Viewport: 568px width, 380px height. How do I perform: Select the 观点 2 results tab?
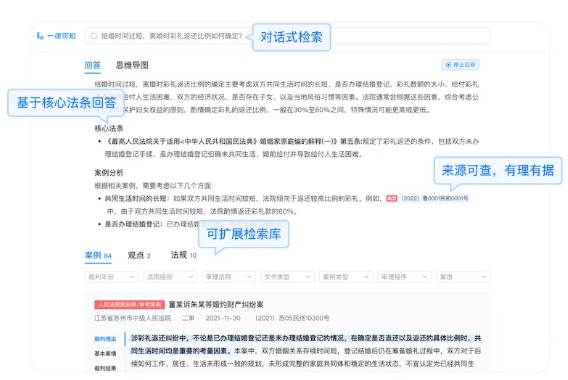coord(139,255)
